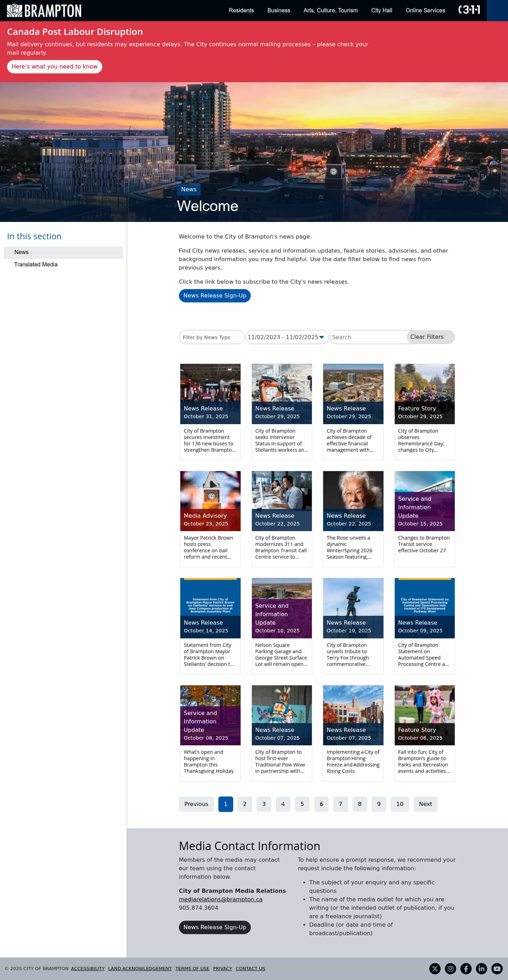Open the Hiring Freeze article

353,733
